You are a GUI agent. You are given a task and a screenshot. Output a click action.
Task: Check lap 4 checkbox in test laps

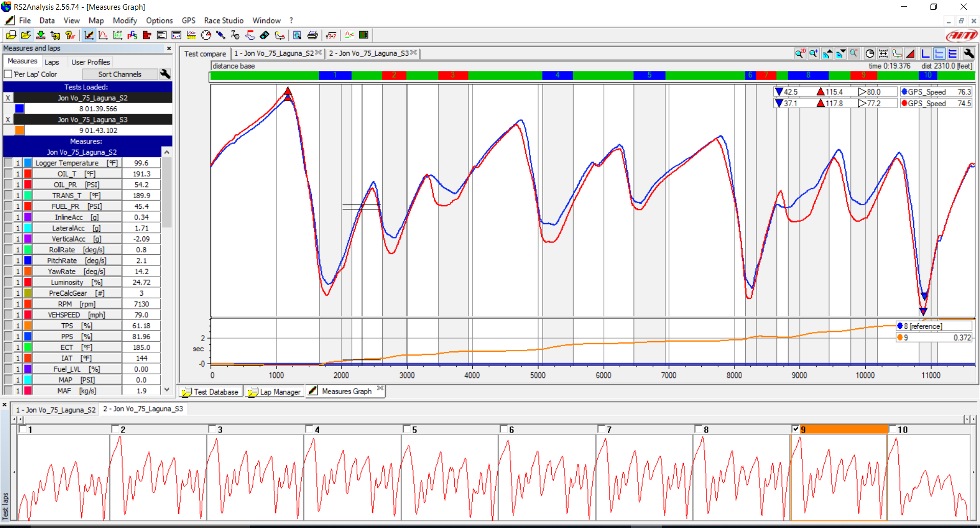coord(309,429)
